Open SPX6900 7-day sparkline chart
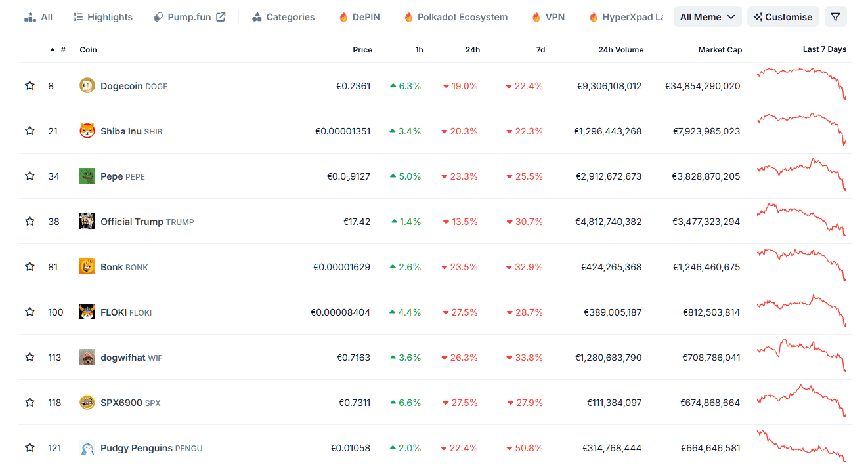The image size is (868, 471). click(801, 401)
